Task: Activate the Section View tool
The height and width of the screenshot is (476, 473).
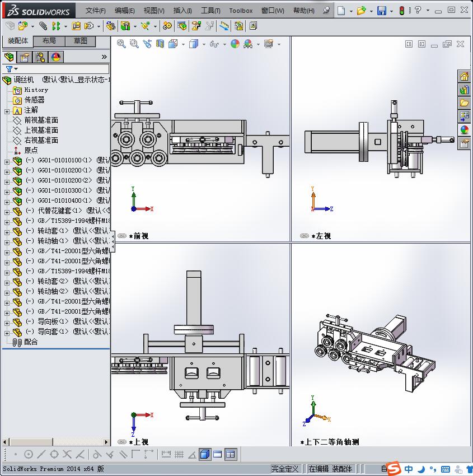Action: [x=160, y=44]
